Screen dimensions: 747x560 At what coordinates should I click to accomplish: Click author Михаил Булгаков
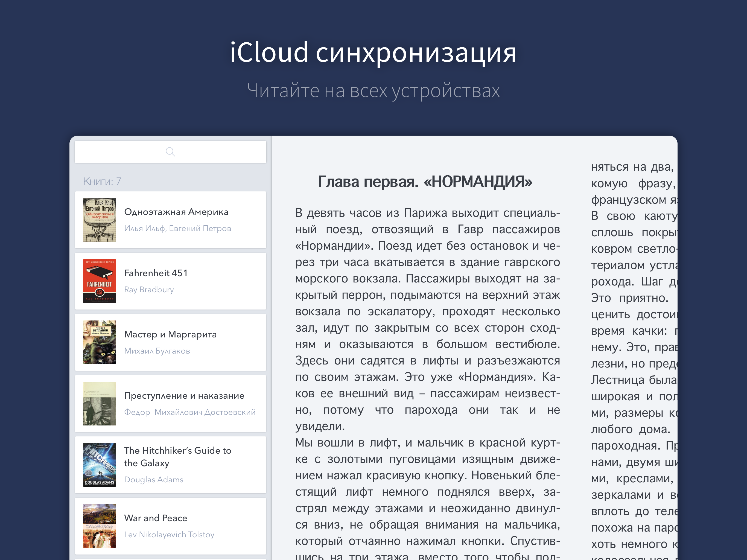pyautogui.click(x=157, y=351)
